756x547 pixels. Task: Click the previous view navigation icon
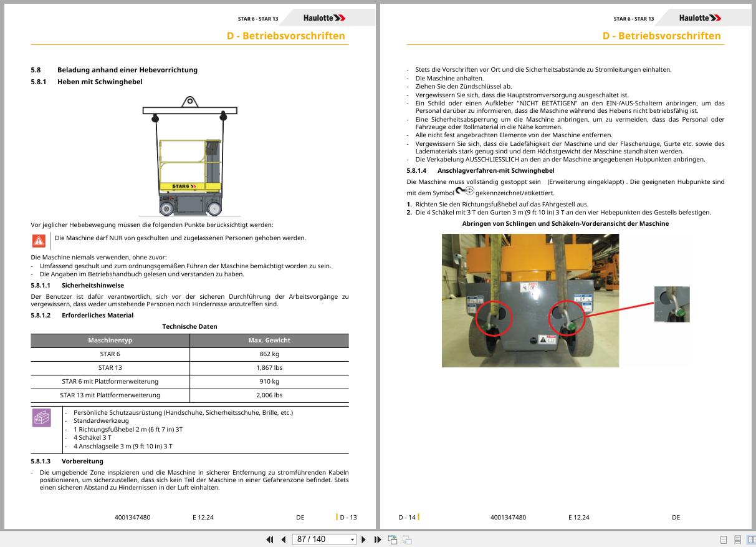tap(393, 540)
